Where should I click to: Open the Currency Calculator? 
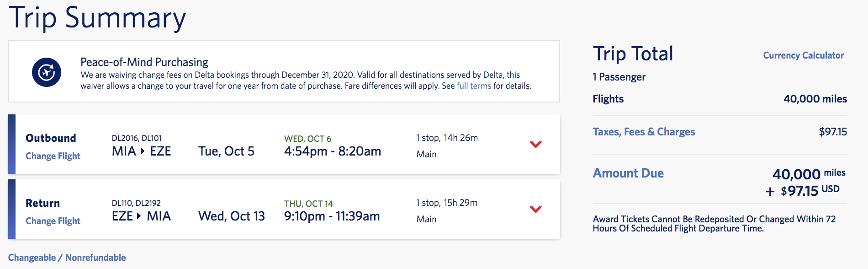click(x=803, y=55)
